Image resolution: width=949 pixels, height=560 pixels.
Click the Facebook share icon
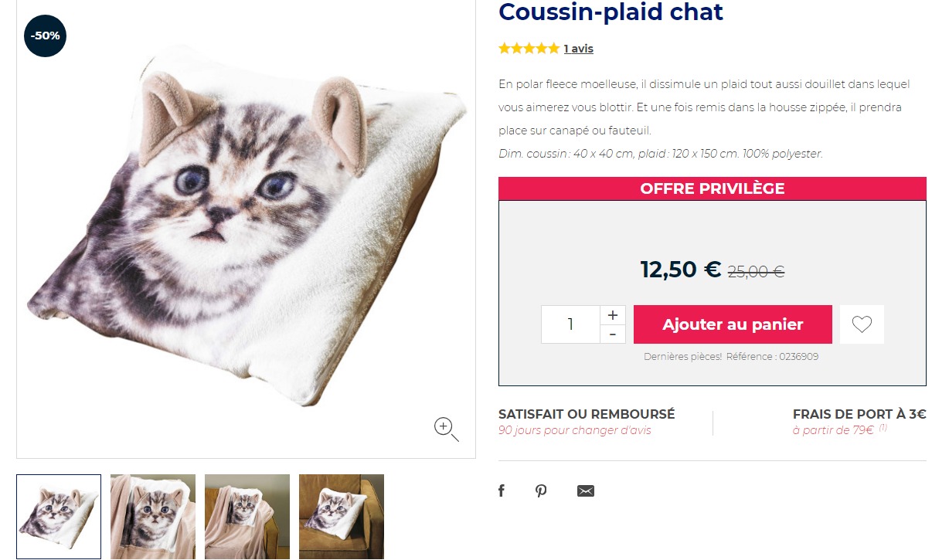(x=502, y=490)
